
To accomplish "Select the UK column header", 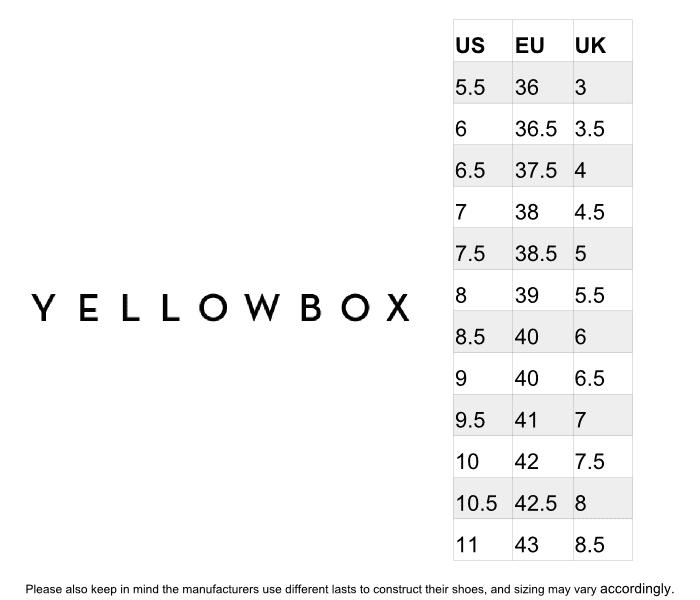I will point(603,41).
